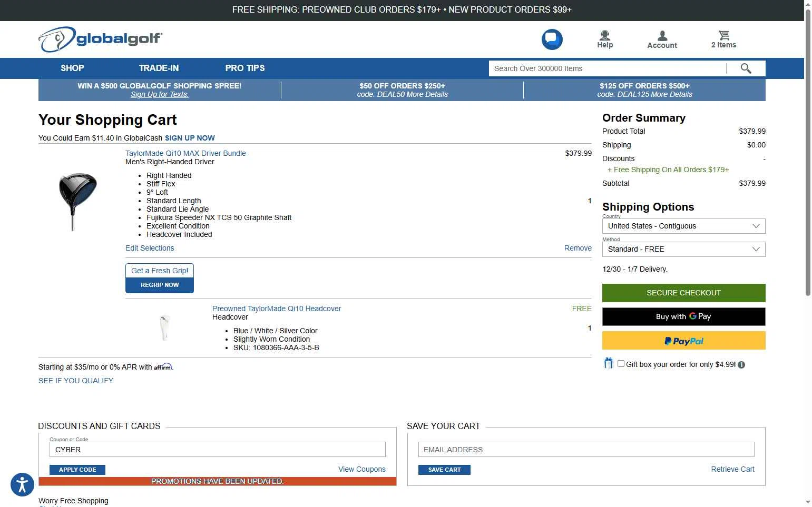
Task: Open the Get a Fresh Grip! button
Action: [x=160, y=271]
